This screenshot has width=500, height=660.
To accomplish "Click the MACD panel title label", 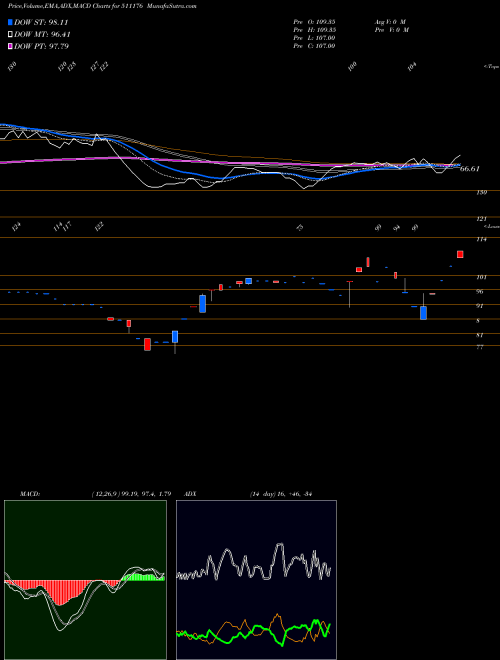I will pos(30,494).
